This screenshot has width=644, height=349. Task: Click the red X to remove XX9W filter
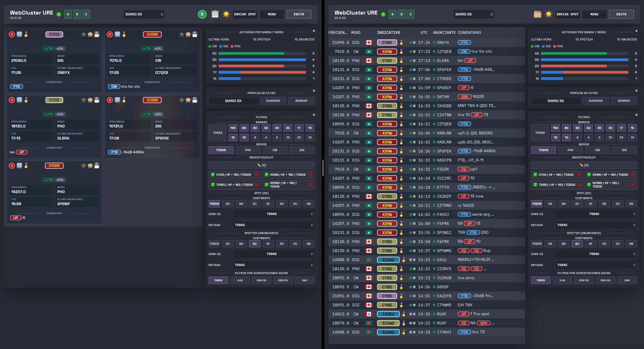click(310, 175)
